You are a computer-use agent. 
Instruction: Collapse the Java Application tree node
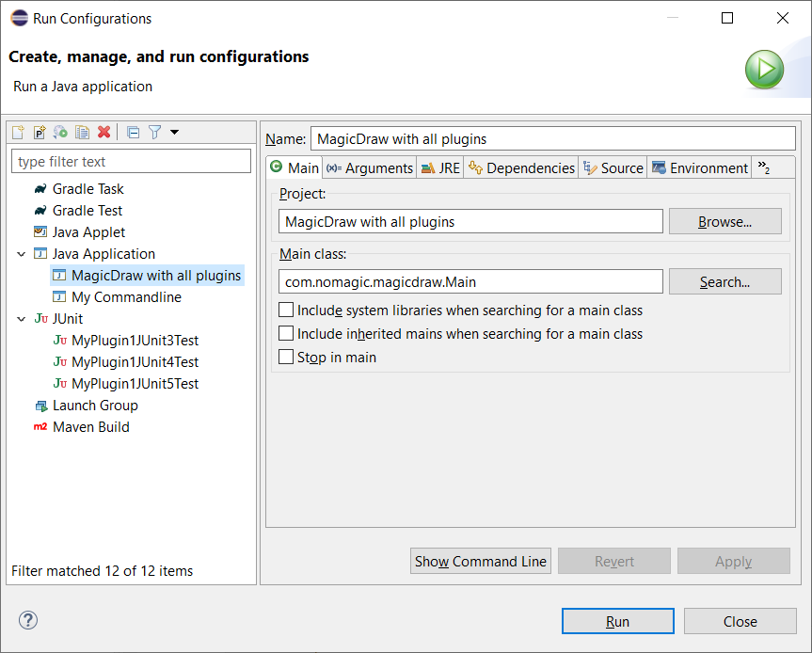[x=22, y=254]
